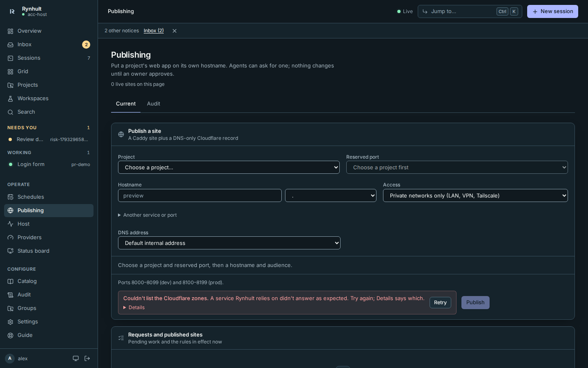Click the New session button
This screenshot has height=368, width=588.
(x=552, y=11)
